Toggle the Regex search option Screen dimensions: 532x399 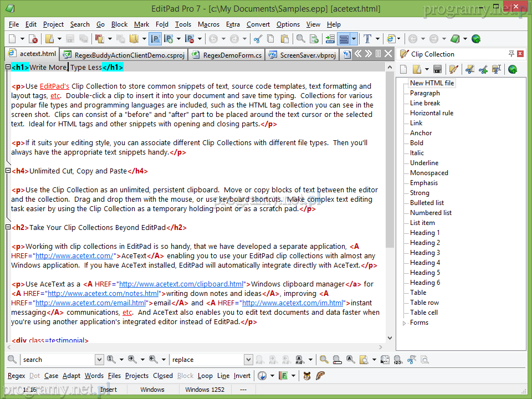(x=16, y=376)
